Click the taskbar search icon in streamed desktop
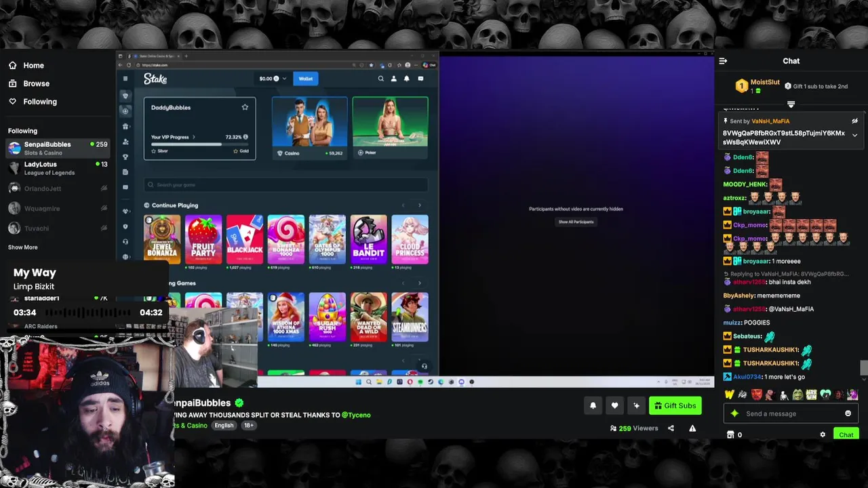This screenshot has height=488, width=868. (x=369, y=382)
